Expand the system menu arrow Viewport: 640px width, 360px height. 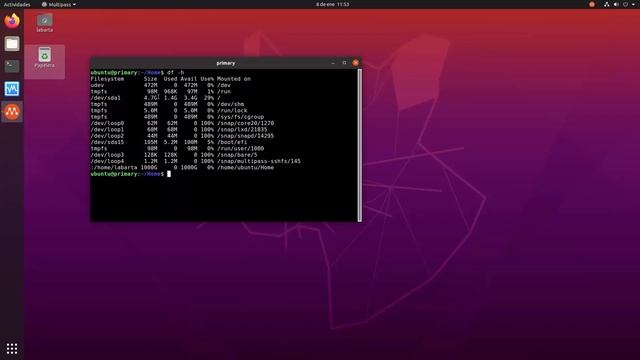click(x=633, y=4)
